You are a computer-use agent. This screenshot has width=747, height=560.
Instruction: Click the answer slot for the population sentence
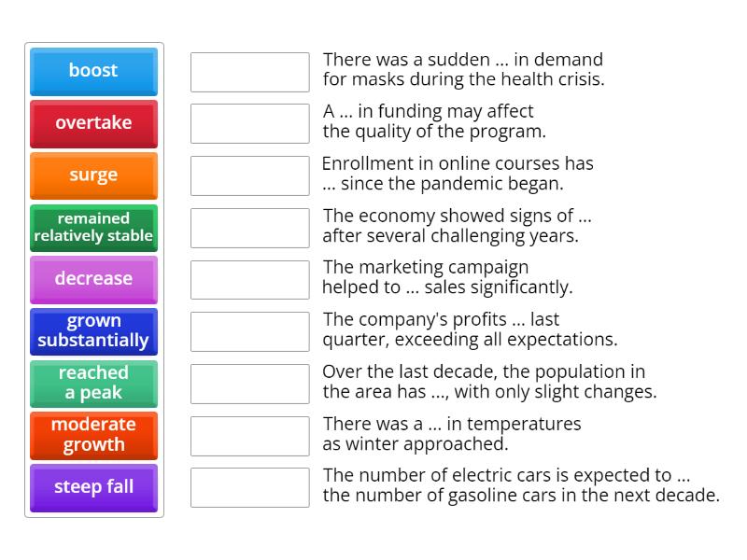click(248, 384)
